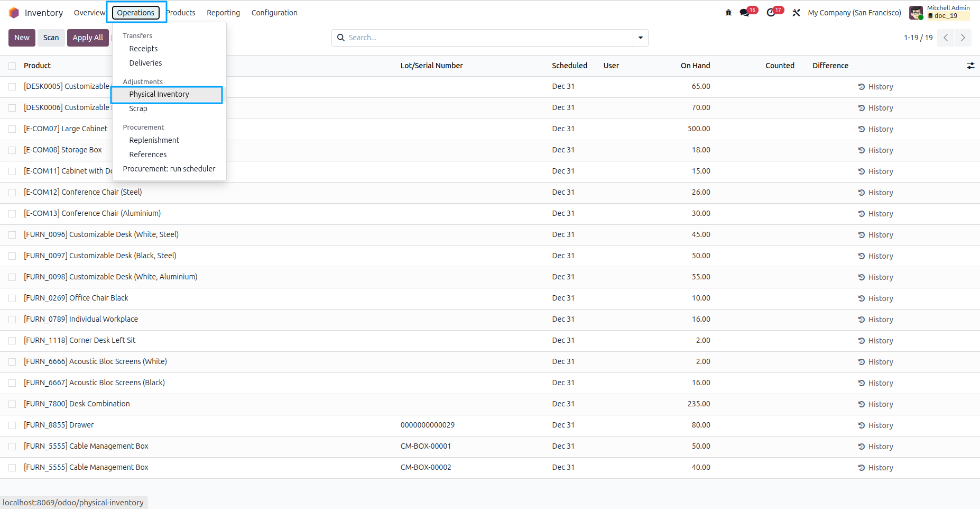
Task: Open History for Individual Workplace row
Action: 875,320
